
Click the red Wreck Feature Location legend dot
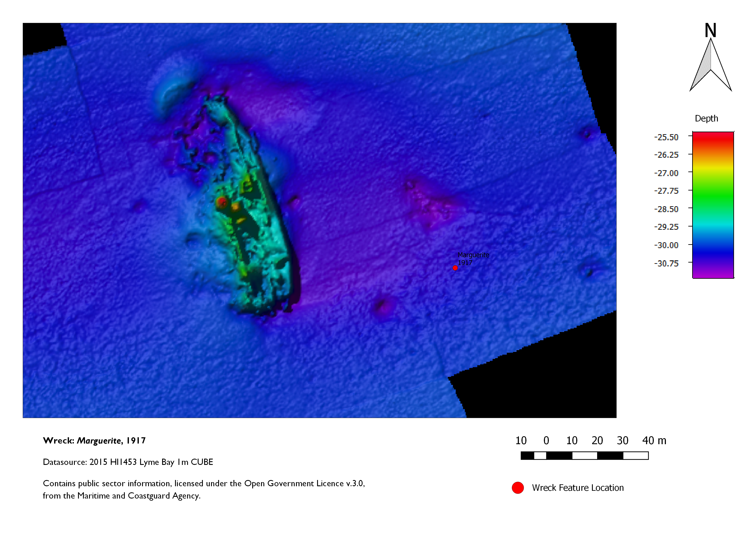point(518,488)
